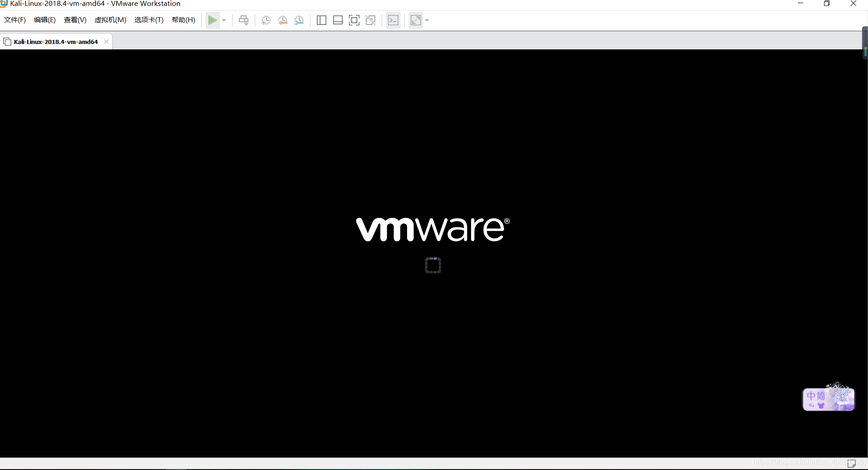Open the 虚拟机(M) menu
This screenshot has height=470, width=868.
[110, 20]
